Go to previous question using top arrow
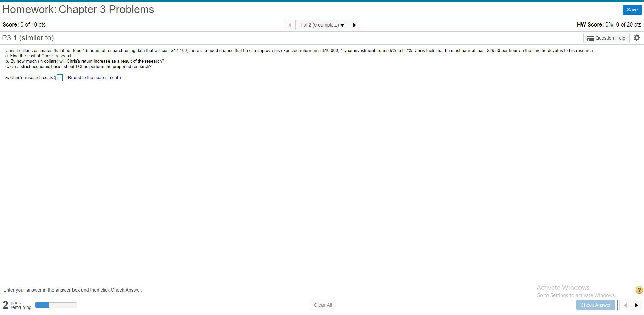The height and width of the screenshot is (315, 644). [290, 25]
